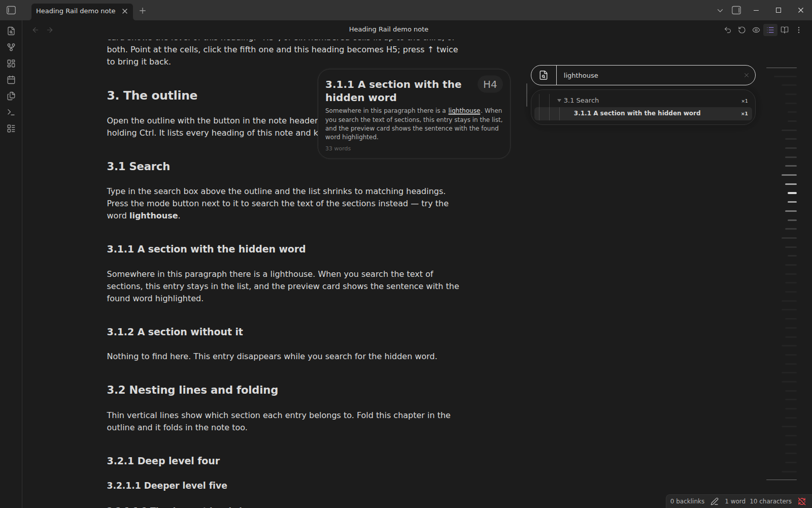Open the templates copy-files icon in ribbon

(11, 96)
